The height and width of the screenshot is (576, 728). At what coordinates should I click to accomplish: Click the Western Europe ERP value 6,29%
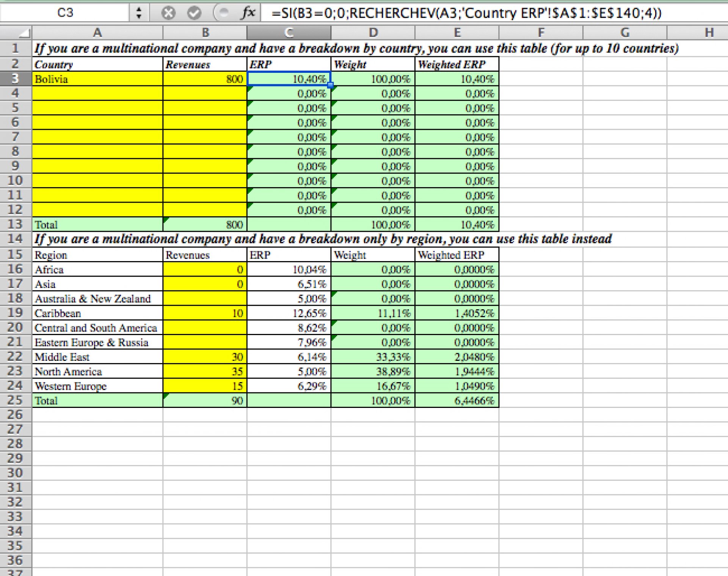[289, 386]
